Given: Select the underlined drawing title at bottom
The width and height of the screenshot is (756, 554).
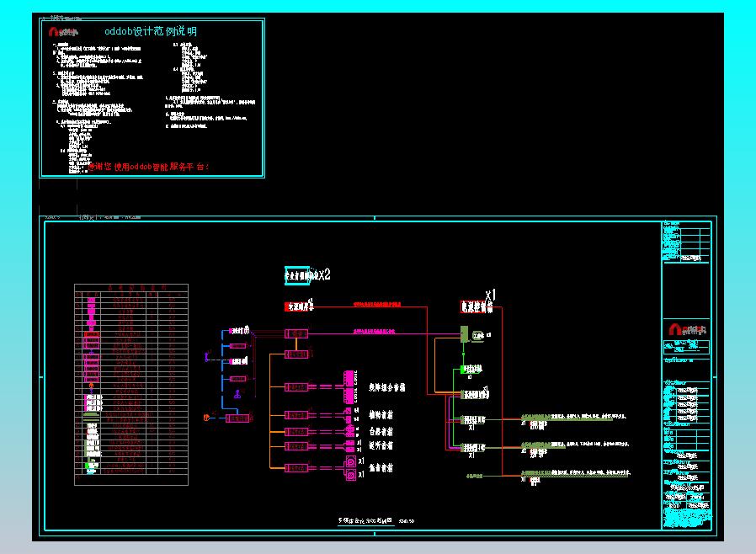Looking at the screenshot, I should (x=365, y=520).
